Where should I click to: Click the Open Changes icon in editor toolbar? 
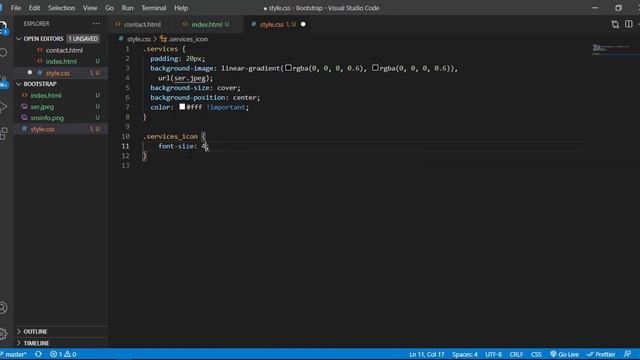[x=615, y=24]
